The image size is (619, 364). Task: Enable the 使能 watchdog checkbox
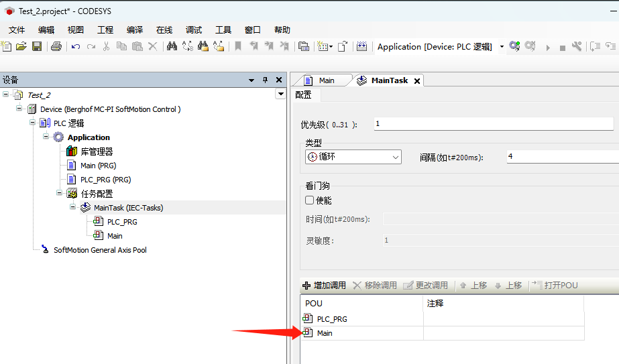[x=310, y=200]
